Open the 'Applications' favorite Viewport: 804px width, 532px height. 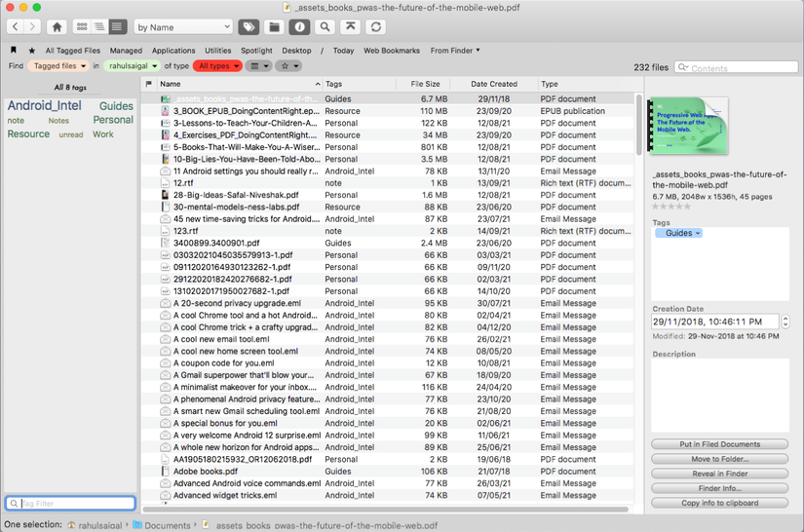(173, 51)
